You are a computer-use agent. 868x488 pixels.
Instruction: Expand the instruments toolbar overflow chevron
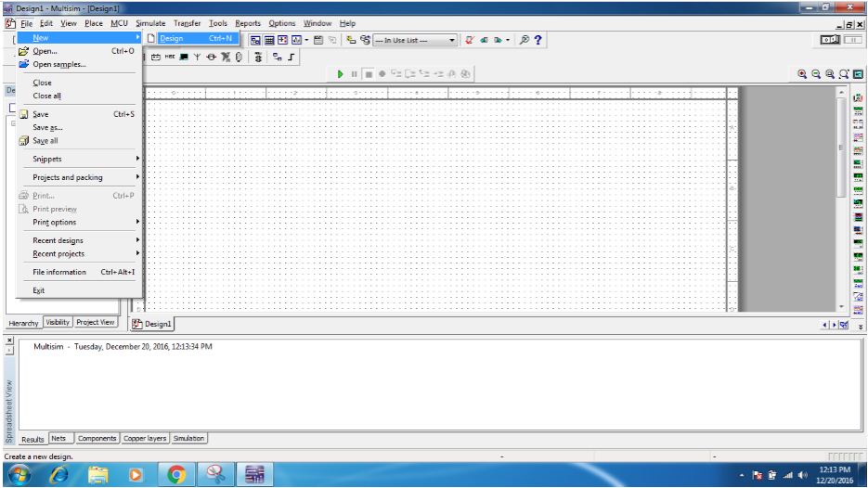point(861,327)
